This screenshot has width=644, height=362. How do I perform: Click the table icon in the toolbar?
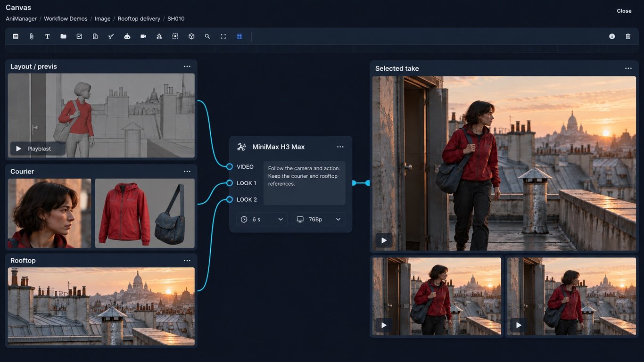(16, 36)
